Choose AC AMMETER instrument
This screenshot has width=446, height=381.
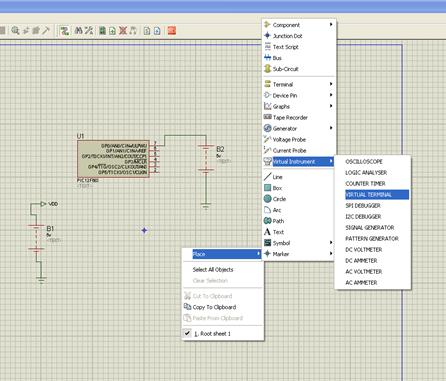373,282
